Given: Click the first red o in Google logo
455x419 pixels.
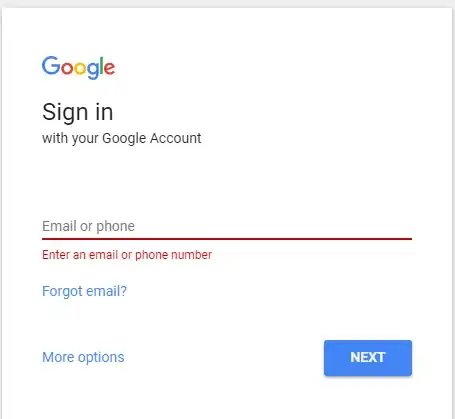Looking at the screenshot, I should click(67, 68).
